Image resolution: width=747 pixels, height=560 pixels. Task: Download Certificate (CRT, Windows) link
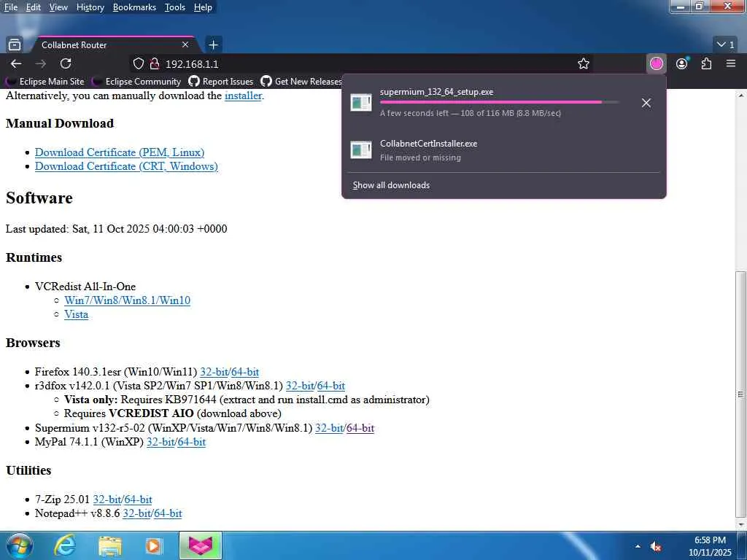(x=126, y=166)
